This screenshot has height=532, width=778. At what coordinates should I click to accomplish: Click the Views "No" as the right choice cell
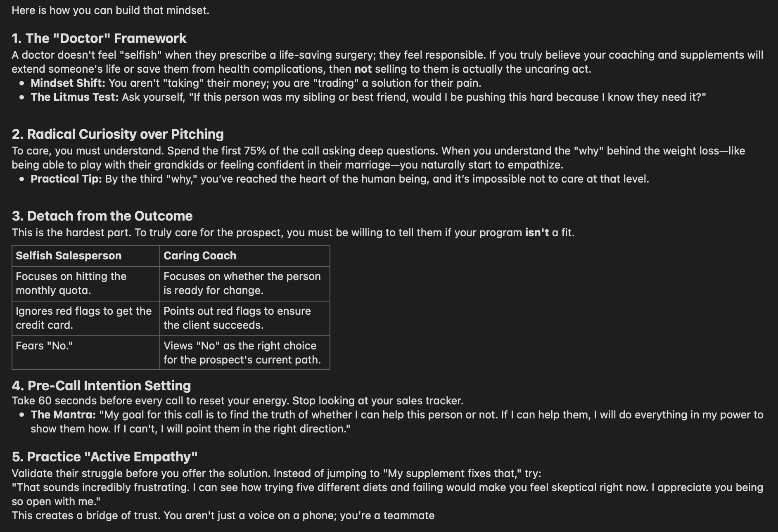(242, 353)
